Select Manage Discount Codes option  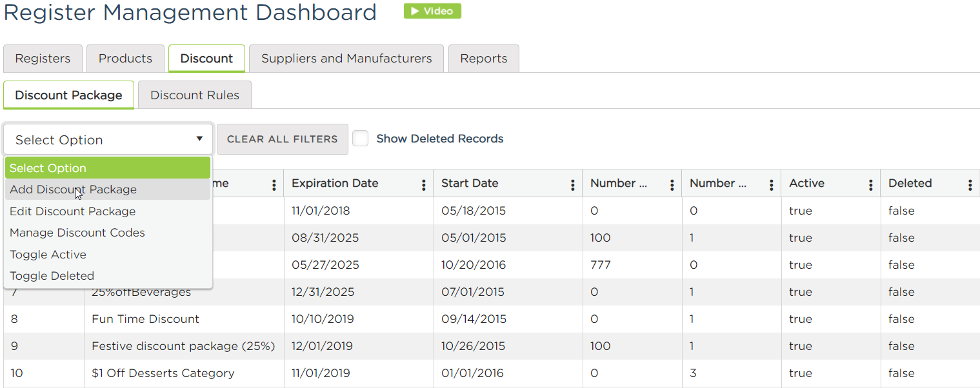click(108, 233)
